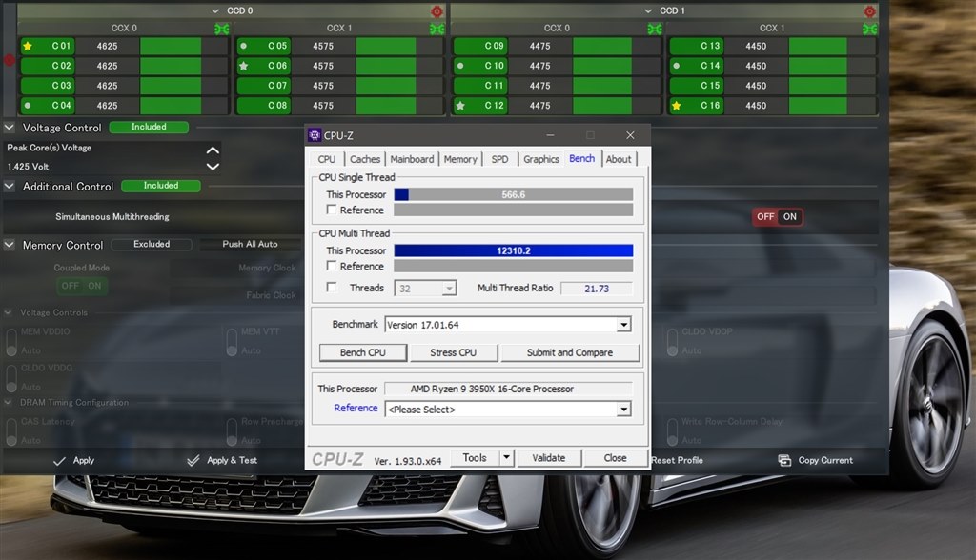The width and height of the screenshot is (976, 560).
Task: Click the Apply & Test checkmark icon
Action: [x=193, y=460]
